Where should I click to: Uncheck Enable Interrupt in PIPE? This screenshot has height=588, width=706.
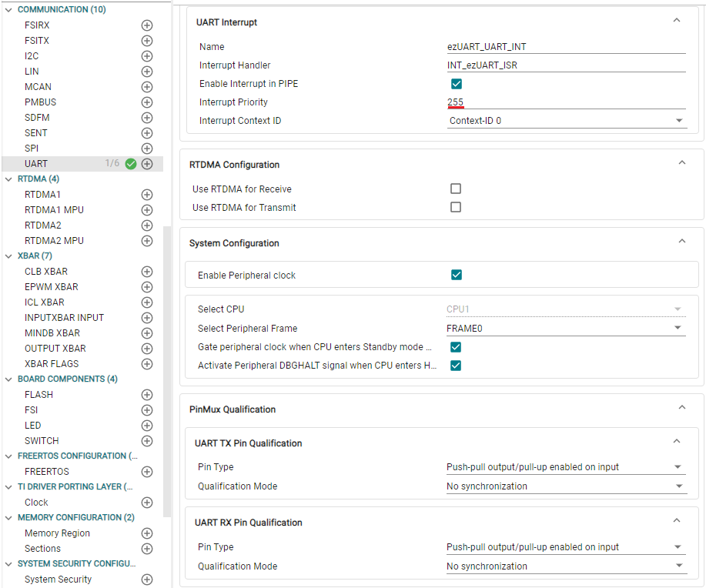pos(456,84)
